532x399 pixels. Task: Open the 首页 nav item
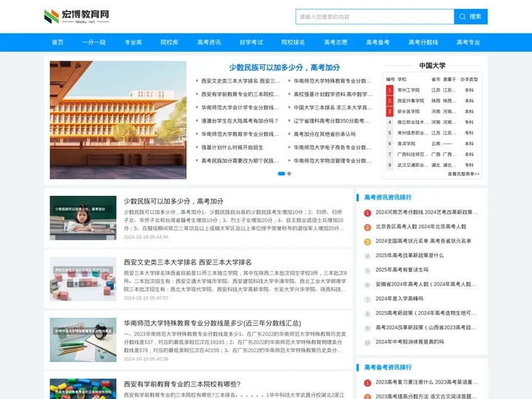click(58, 42)
